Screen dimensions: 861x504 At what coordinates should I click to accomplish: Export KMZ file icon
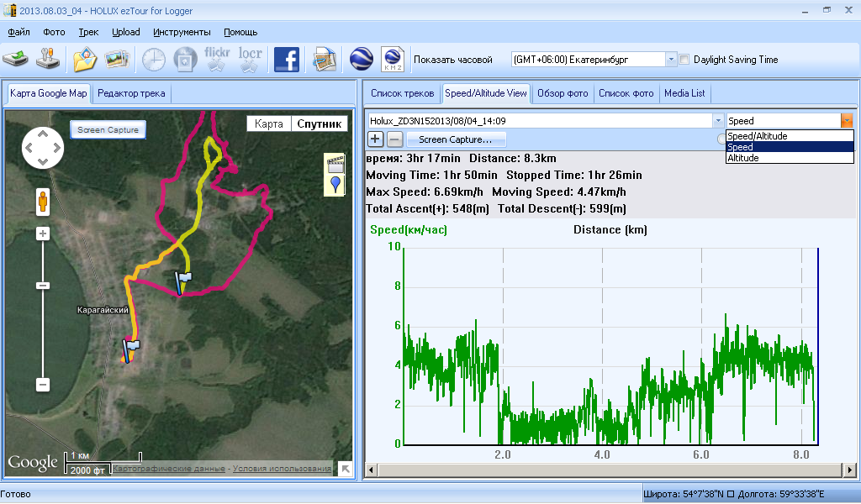(394, 60)
